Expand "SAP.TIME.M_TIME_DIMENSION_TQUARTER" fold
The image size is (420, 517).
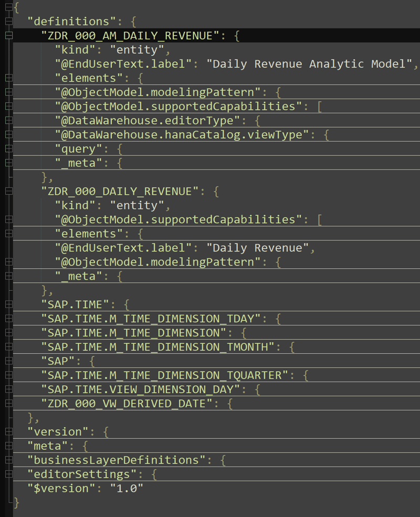tap(9, 375)
